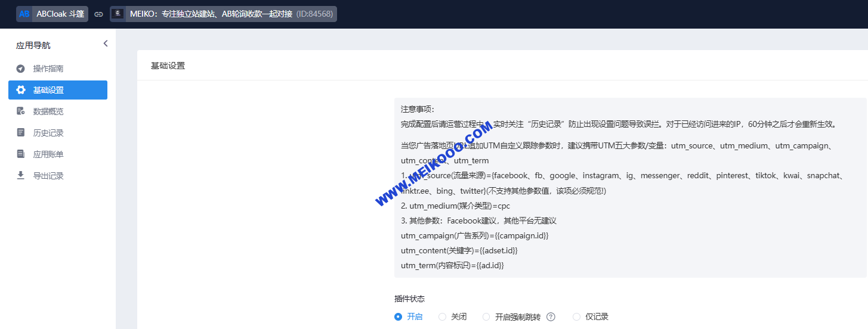This screenshot has height=329, width=868.
Task: Click the ABCloak 斗篷 app name
Action: pyautogui.click(x=60, y=14)
